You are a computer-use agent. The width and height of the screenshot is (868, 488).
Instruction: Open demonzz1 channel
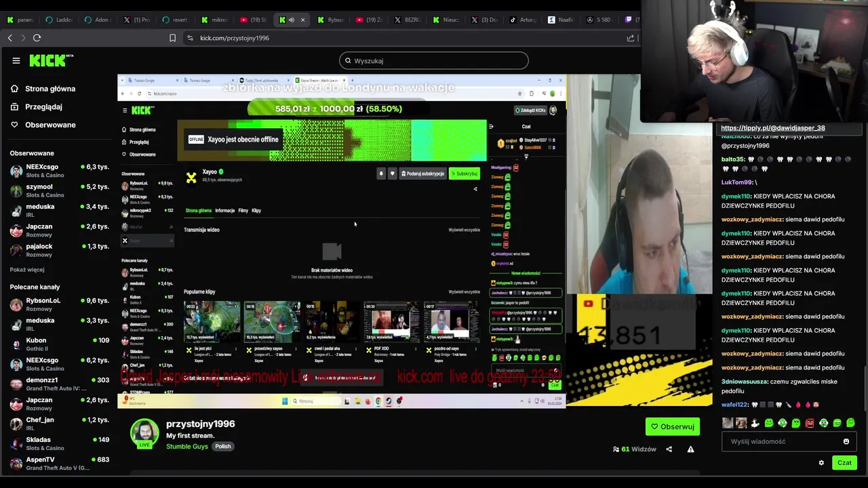click(x=59, y=384)
